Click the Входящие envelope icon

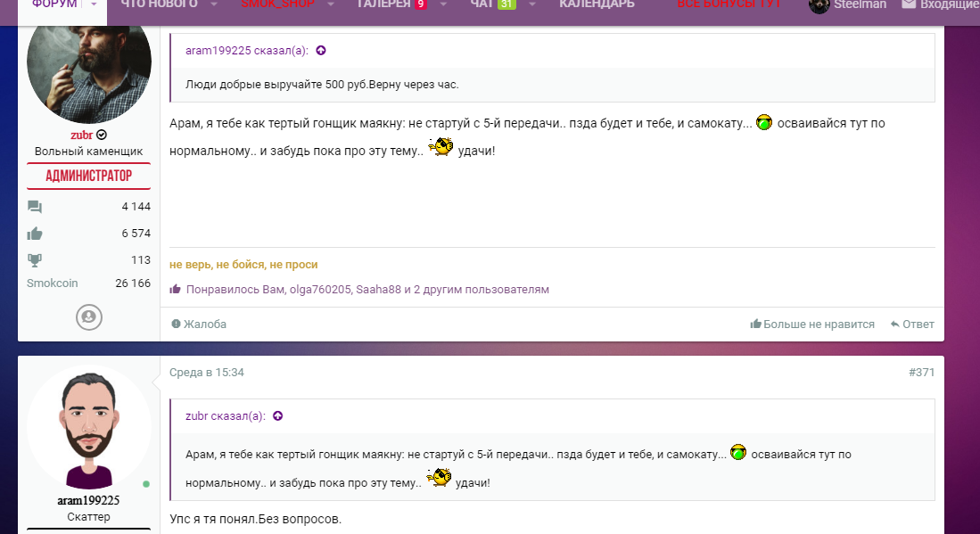coord(909,4)
